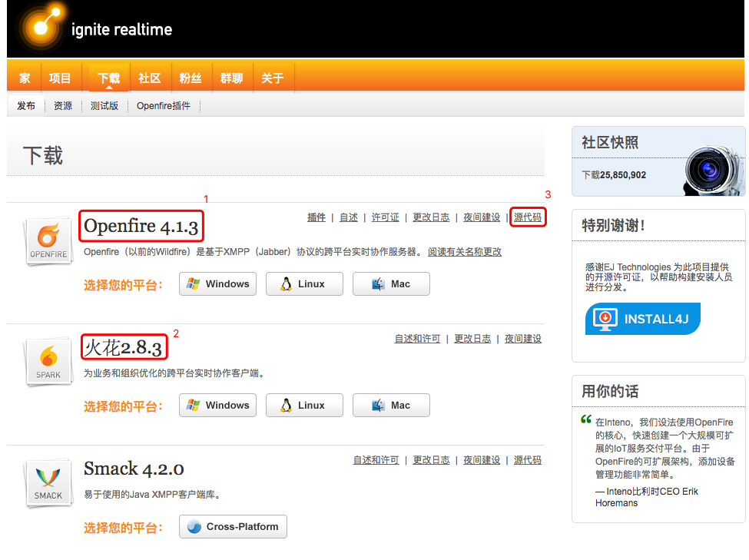Download Openfire for Mac
Image resolution: width=749 pixels, height=560 pixels.
pyautogui.click(x=391, y=283)
